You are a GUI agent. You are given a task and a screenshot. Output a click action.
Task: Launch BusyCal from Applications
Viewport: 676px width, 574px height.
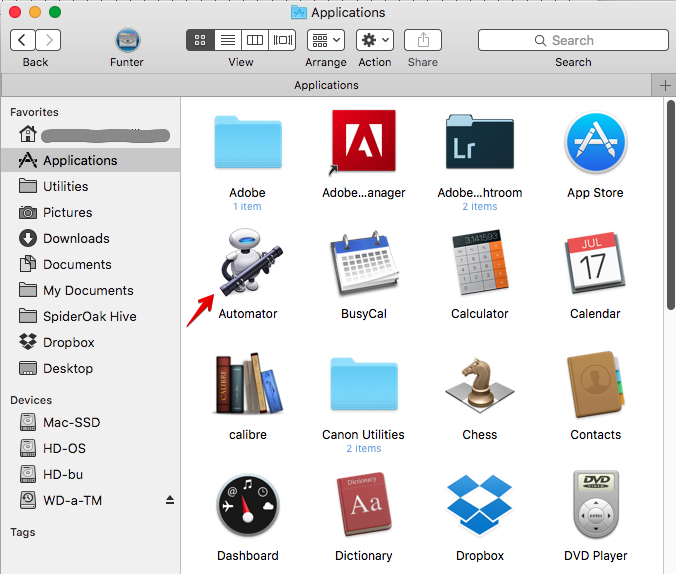(363, 265)
